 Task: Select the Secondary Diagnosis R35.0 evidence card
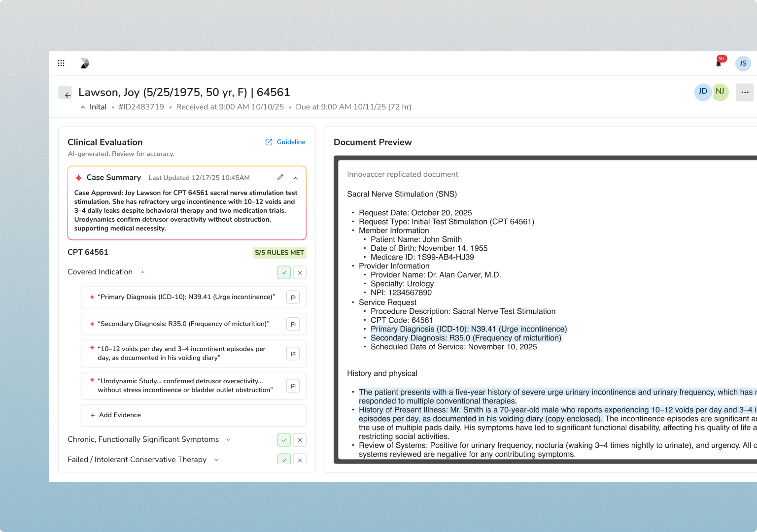[194, 324]
